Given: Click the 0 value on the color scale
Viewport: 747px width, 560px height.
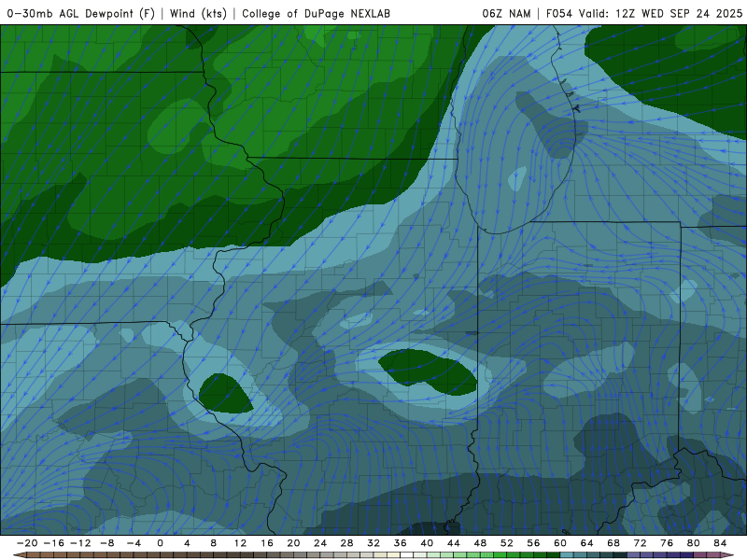Looking at the screenshot, I should point(160,543).
